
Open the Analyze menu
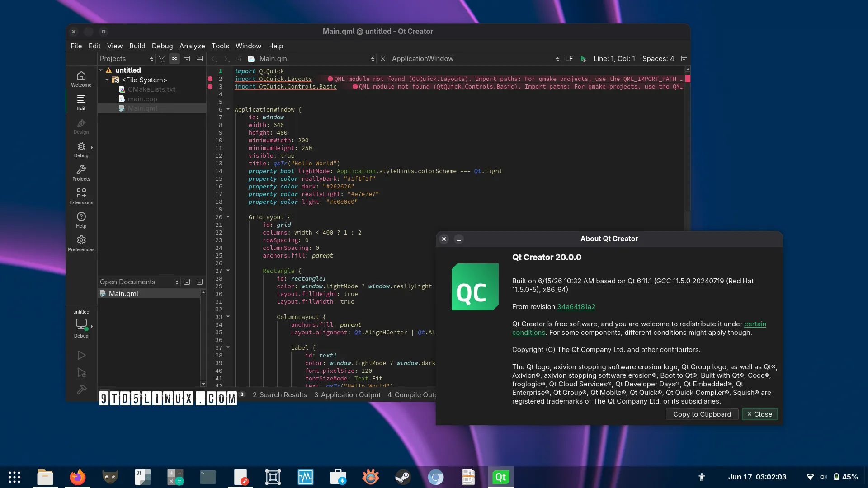[192, 46]
